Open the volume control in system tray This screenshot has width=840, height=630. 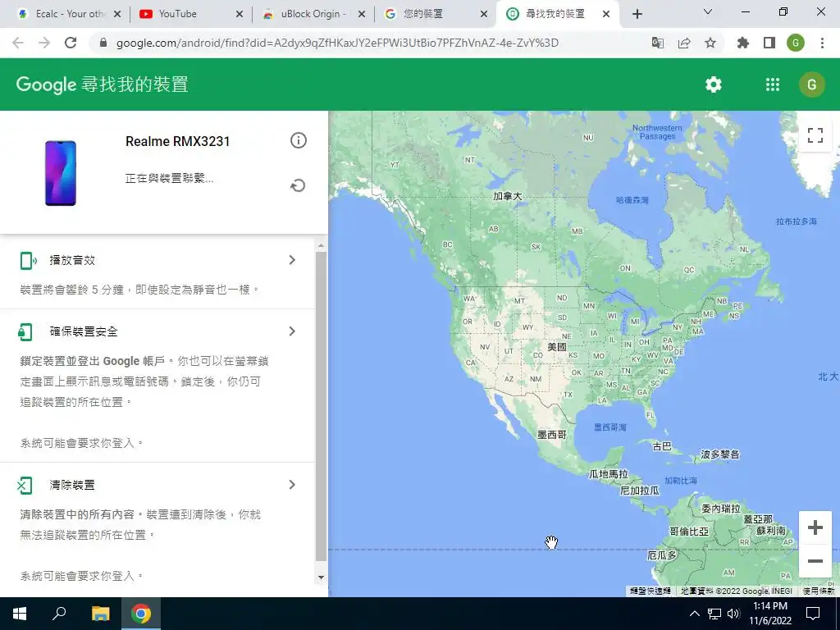[733, 614]
